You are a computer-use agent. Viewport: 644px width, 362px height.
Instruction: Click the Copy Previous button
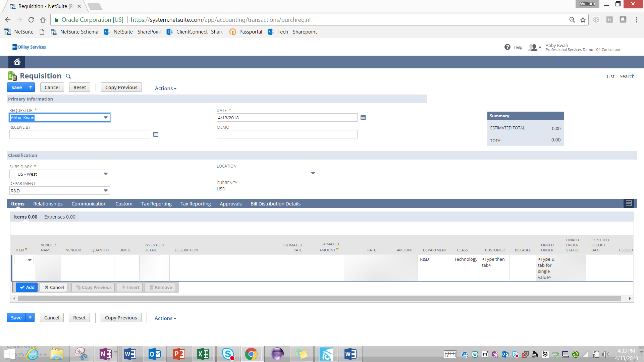pyautogui.click(x=121, y=87)
